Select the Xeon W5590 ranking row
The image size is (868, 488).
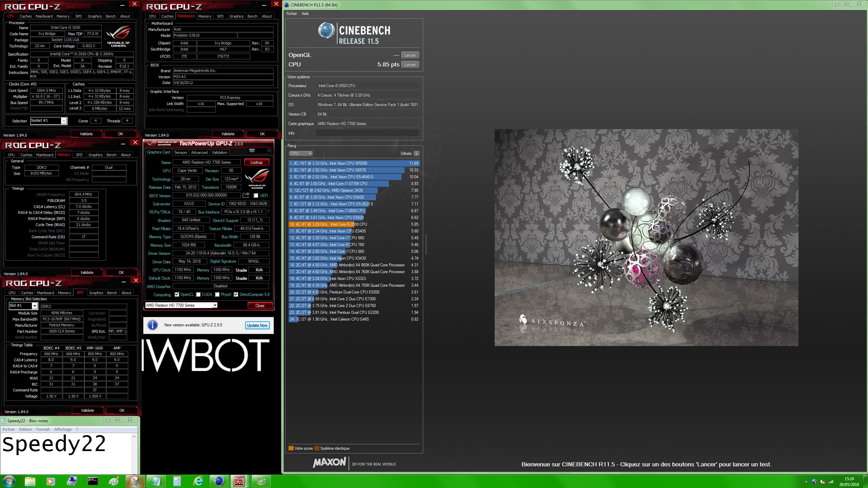[x=354, y=163]
